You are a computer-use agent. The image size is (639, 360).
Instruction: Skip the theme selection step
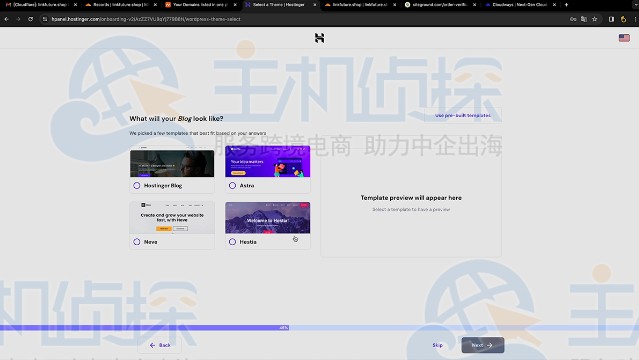click(437, 345)
